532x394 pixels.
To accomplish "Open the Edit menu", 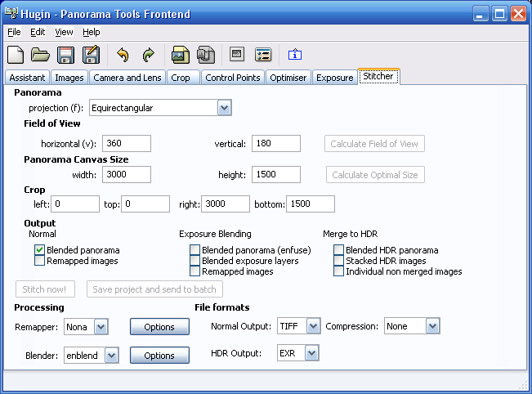I will pos(38,32).
